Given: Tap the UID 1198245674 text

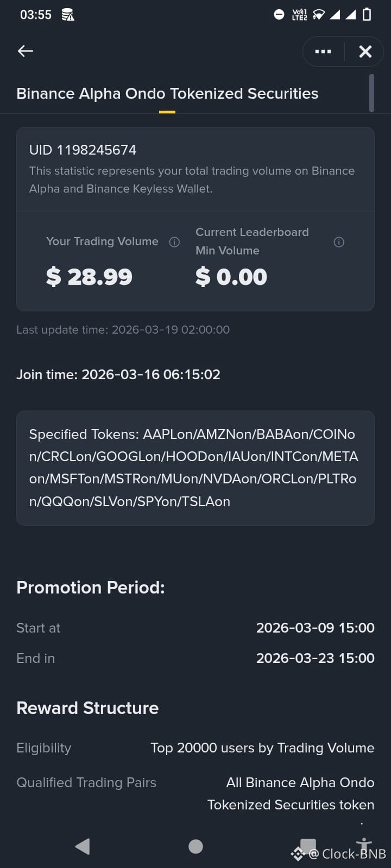Looking at the screenshot, I should (83, 150).
